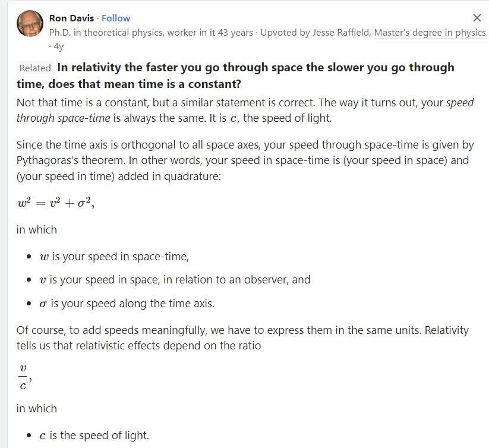489x448 pixels.
Task: Open Ron Davis's profile photo
Action: click(x=30, y=23)
